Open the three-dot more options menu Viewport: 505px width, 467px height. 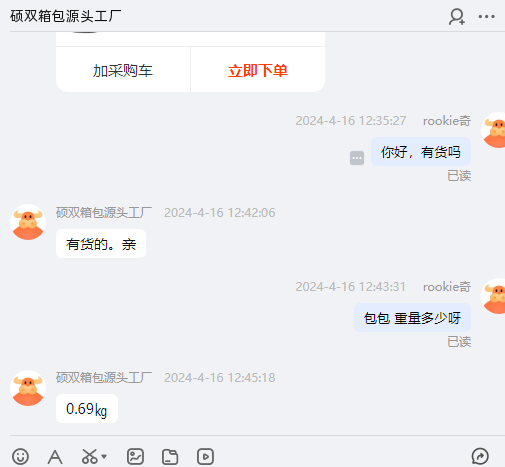tap(487, 16)
